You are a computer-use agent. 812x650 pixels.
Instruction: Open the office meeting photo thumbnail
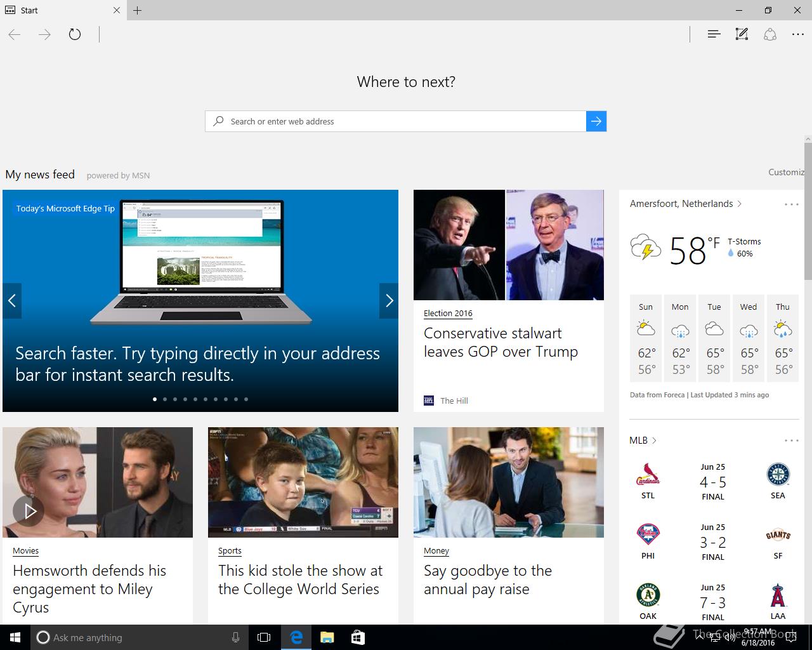pos(509,482)
